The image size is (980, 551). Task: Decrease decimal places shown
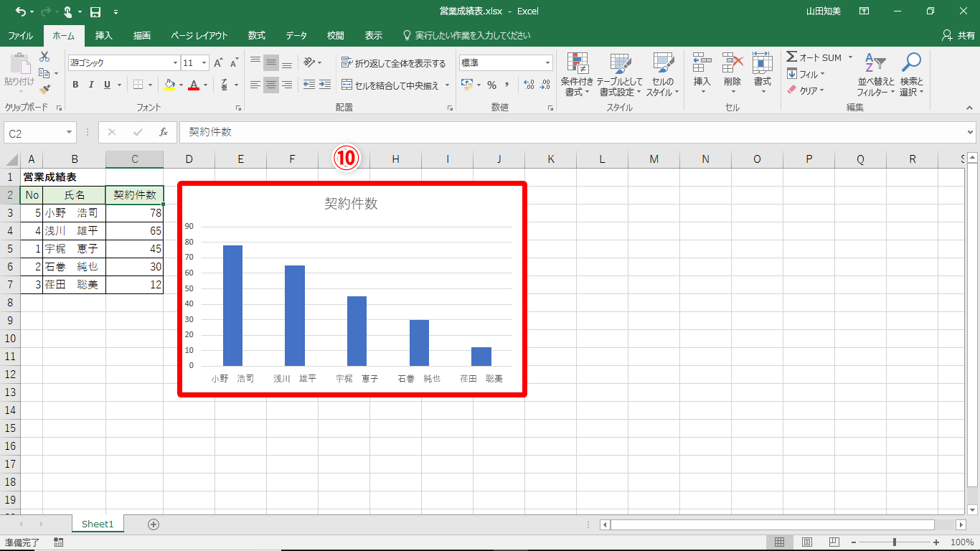(546, 85)
